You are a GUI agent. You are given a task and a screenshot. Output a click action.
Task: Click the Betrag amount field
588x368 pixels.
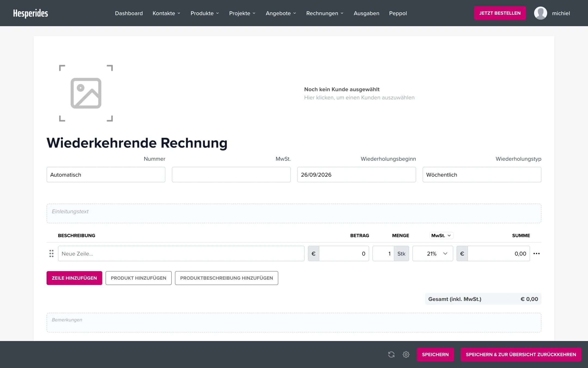coord(344,254)
